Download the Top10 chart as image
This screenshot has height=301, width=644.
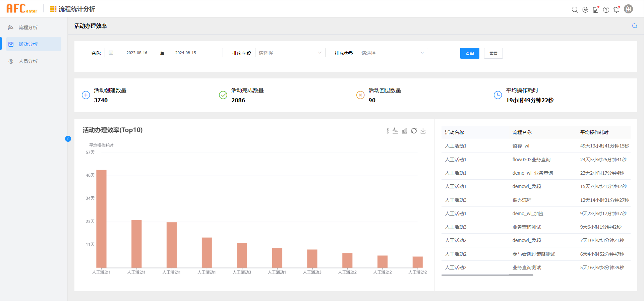point(423,131)
